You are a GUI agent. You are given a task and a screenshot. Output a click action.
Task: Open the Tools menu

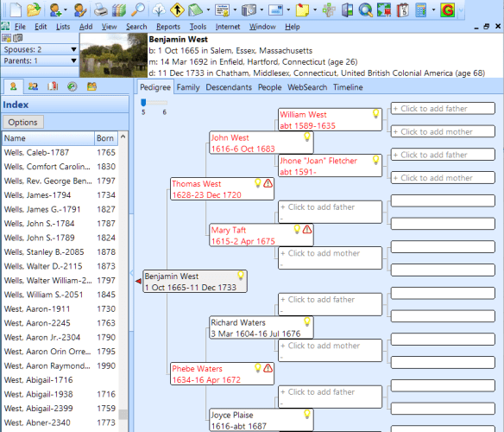tap(198, 27)
